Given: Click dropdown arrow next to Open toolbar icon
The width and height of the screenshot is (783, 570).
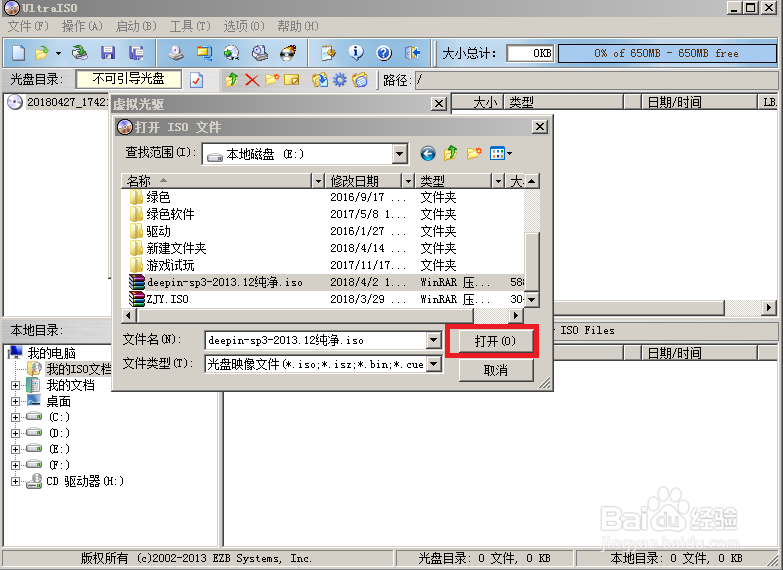Looking at the screenshot, I should click(58, 53).
